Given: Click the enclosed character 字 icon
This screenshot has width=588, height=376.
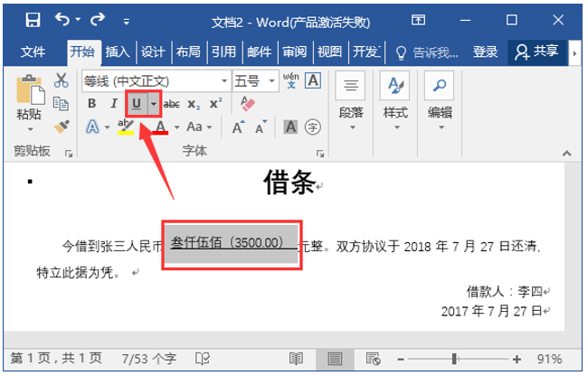Looking at the screenshot, I should (x=313, y=127).
